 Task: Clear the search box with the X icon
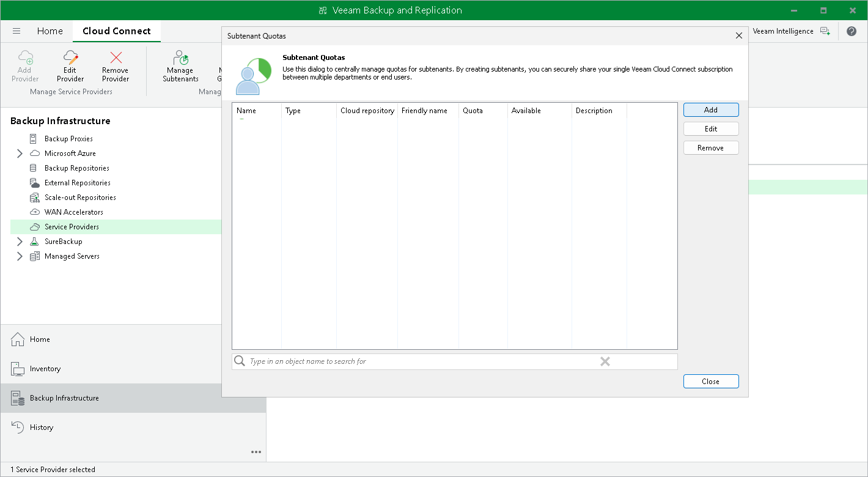pos(605,361)
